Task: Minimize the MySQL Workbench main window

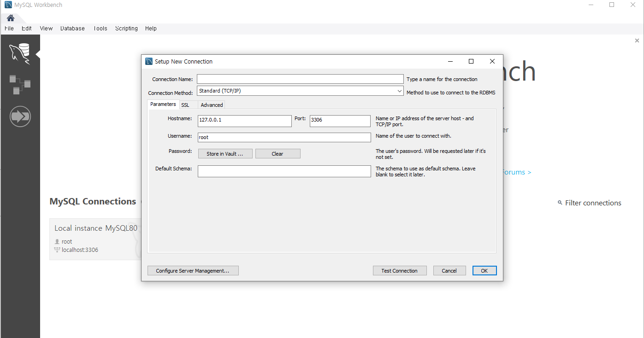Action: (591, 5)
